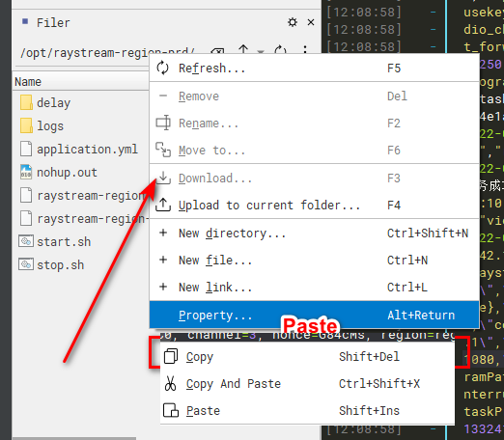Screen dimensions: 504x440
Task: Click the delay folder icon
Action: tap(26, 102)
